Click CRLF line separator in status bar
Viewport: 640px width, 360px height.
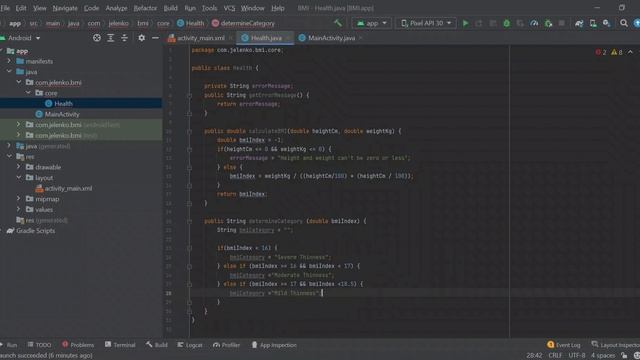point(555,356)
